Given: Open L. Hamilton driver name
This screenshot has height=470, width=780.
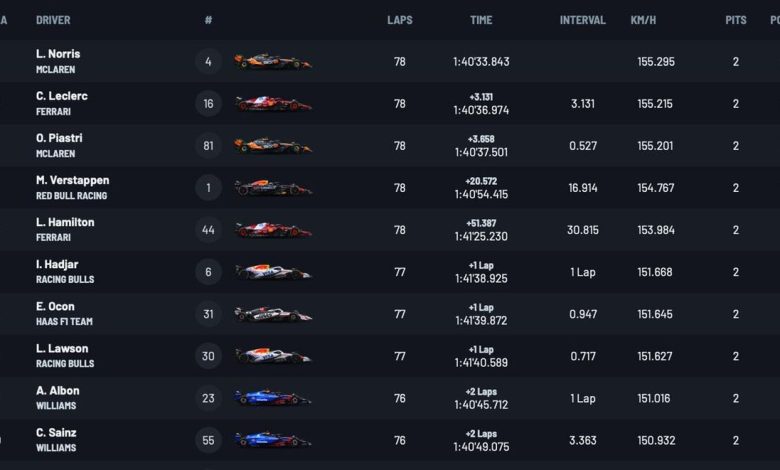Looking at the screenshot, I should point(65,222).
